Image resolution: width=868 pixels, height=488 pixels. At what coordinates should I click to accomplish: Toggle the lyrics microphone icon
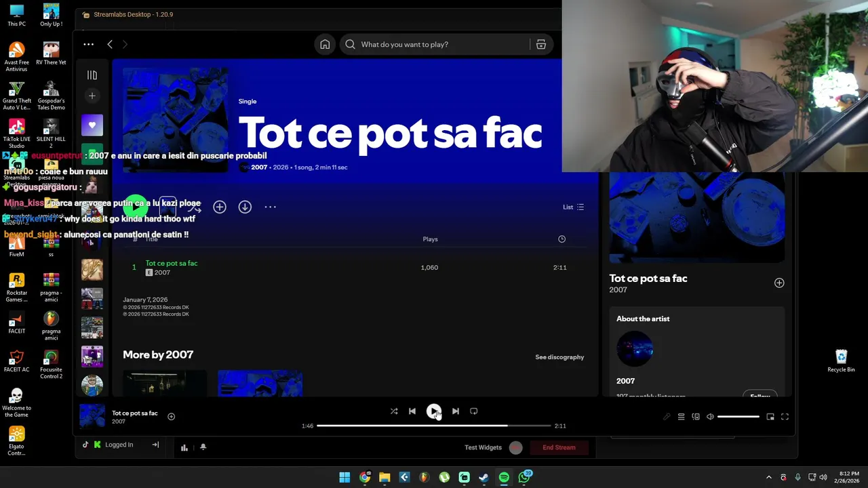(667, 417)
